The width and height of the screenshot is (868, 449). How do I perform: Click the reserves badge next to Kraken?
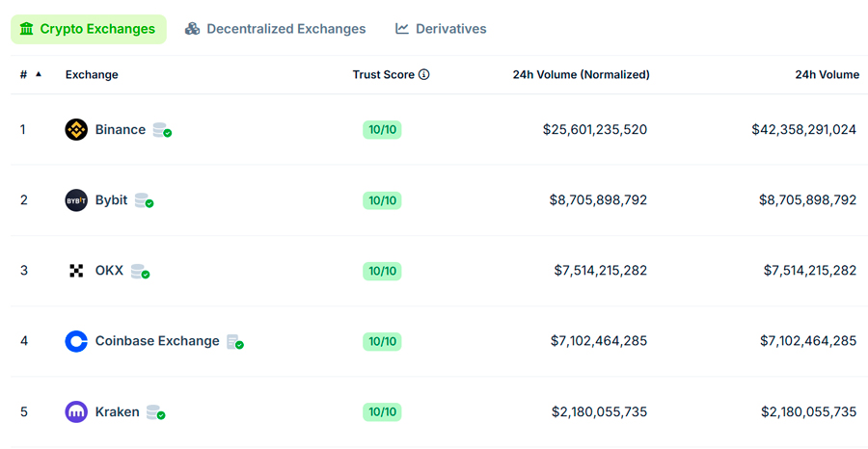click(155, 412)
